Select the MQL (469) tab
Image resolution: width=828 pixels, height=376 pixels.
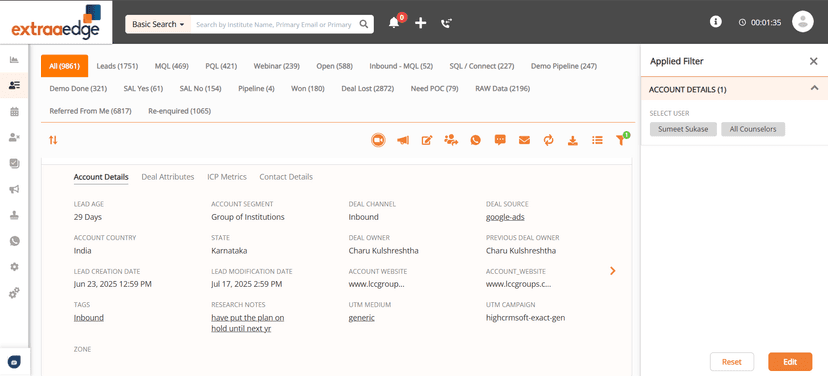coord(172,66)
